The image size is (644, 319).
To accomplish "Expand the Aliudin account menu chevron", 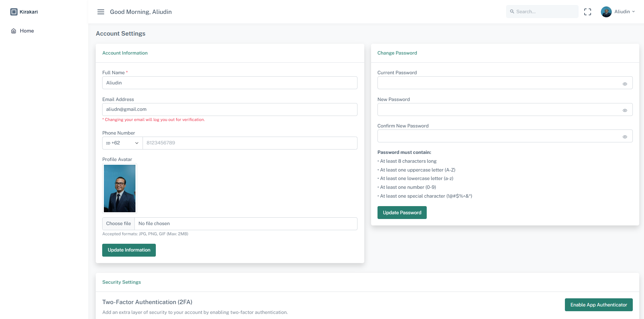I will click(633, 12).
